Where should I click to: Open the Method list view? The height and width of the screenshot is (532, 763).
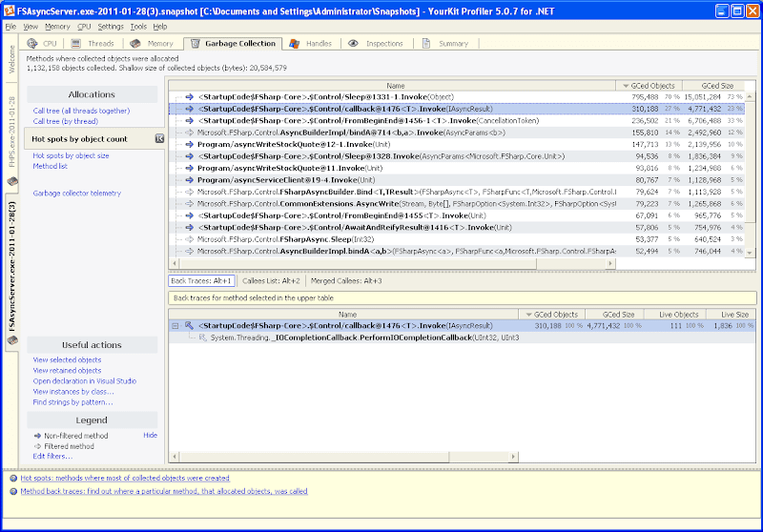(51, 166)
